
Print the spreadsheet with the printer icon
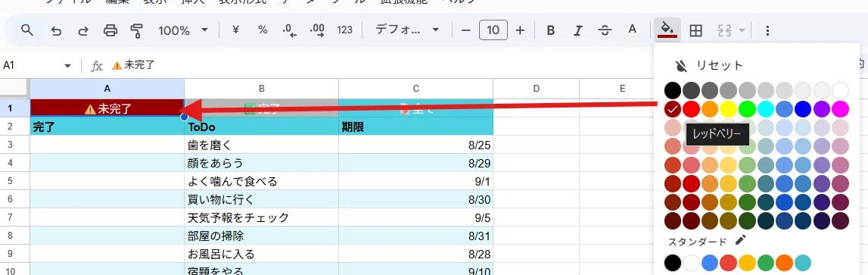coord(110,30)
